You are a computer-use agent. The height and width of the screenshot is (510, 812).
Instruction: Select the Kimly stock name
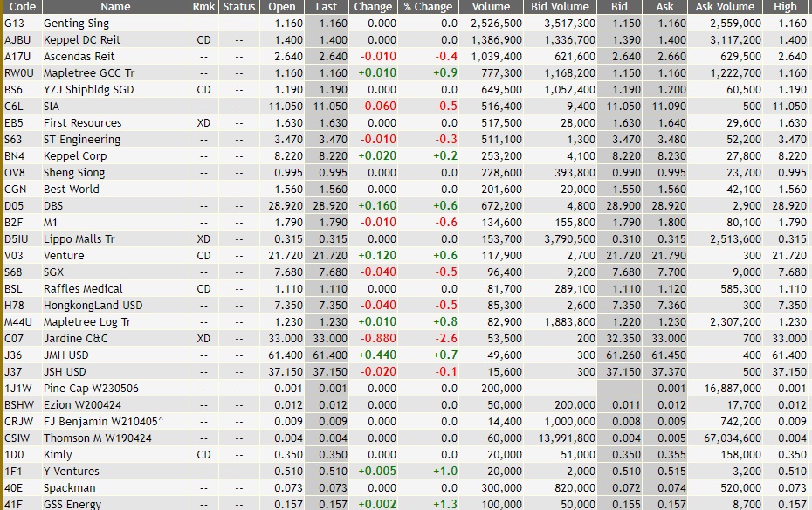pos(58,454)
